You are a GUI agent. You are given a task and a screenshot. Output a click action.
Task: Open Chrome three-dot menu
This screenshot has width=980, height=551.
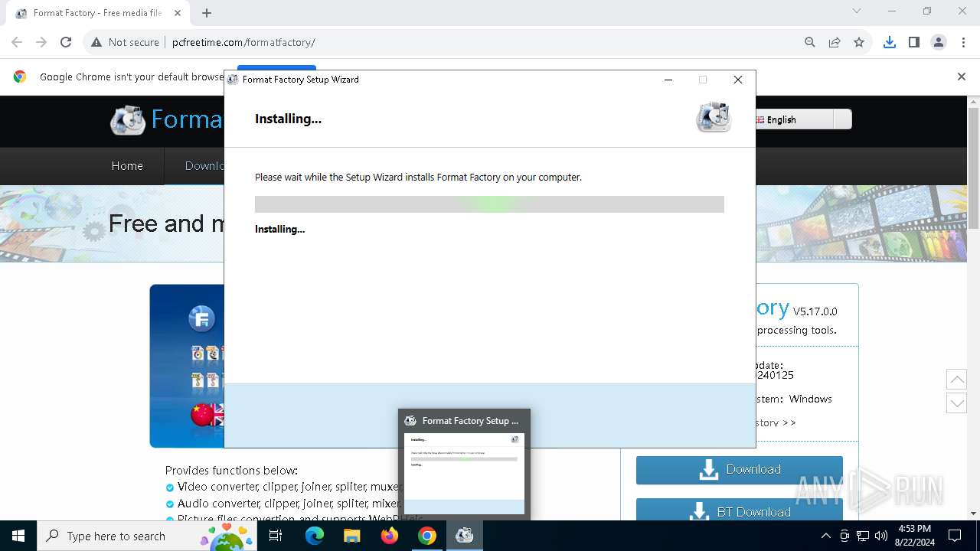(x=963, y=42)
